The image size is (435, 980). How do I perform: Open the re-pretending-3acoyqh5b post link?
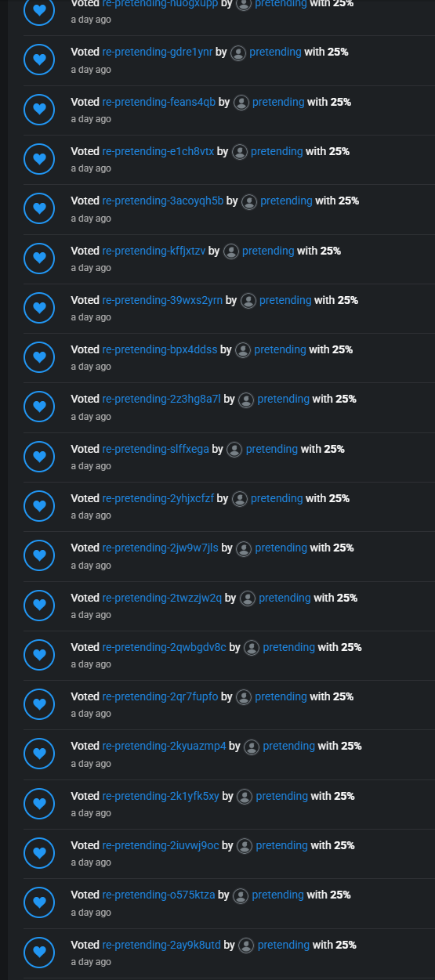point(163,201)
